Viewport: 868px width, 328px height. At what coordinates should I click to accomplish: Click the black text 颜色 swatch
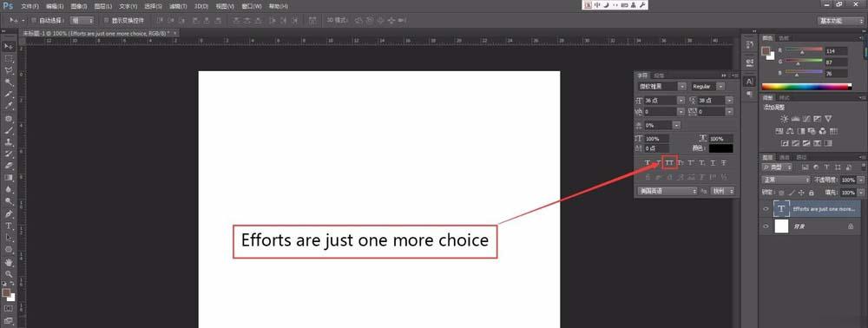[x=720, y=148]
